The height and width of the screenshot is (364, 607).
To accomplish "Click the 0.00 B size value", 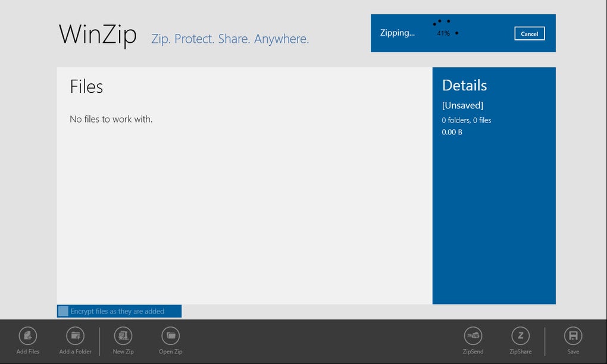I will 452,132.
